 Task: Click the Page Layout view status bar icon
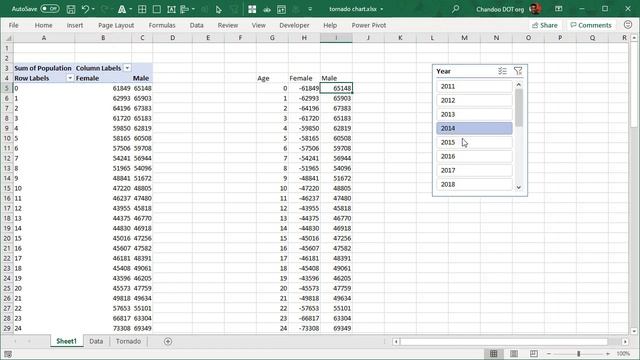(x=514, y=353)
